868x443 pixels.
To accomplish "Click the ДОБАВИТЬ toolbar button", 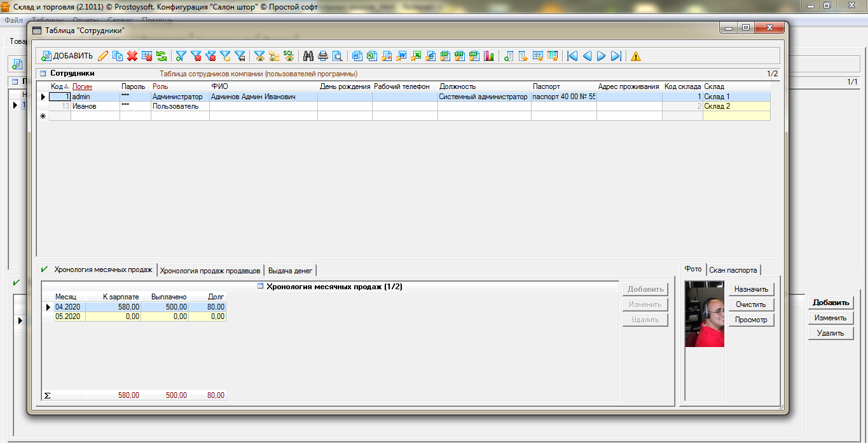I will 67,56.
